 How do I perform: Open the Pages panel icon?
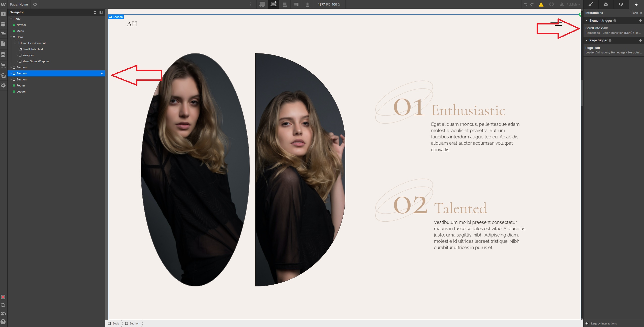pos(3,44)
